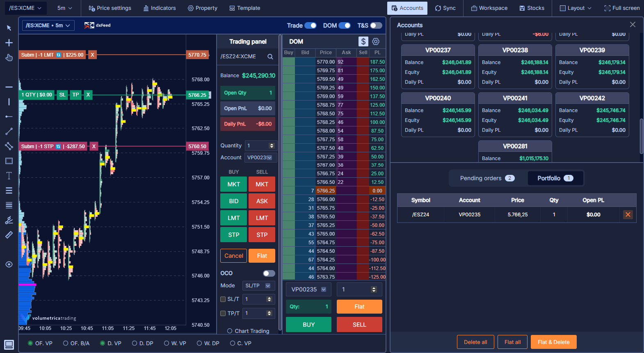
Task: Click the eye visibility icon in left toolbar
Action: pos(9,264)
